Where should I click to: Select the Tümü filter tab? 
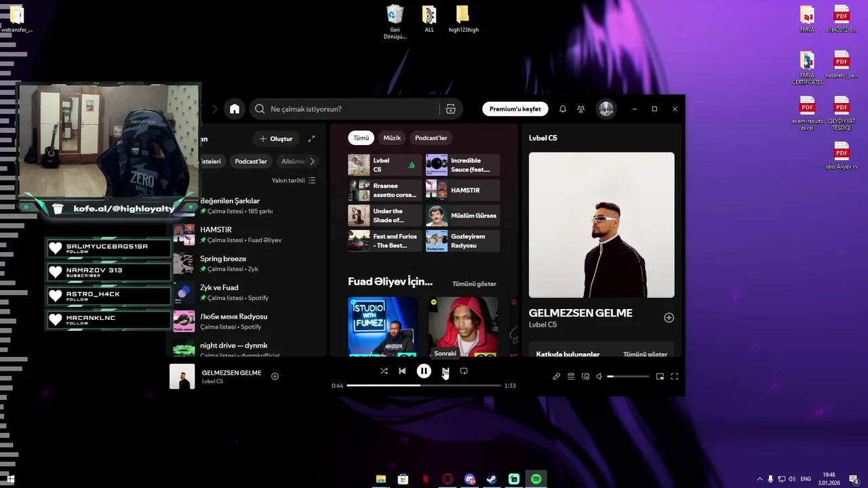[361, 138]
